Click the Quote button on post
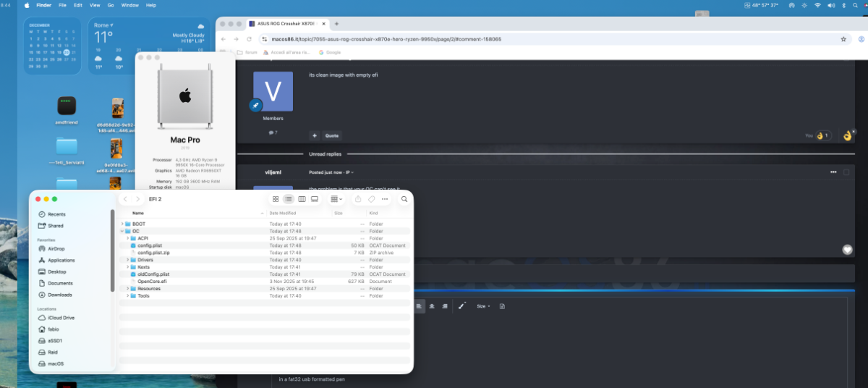The height and width of the screenshot is (388, 868). [x=331, y=135]
